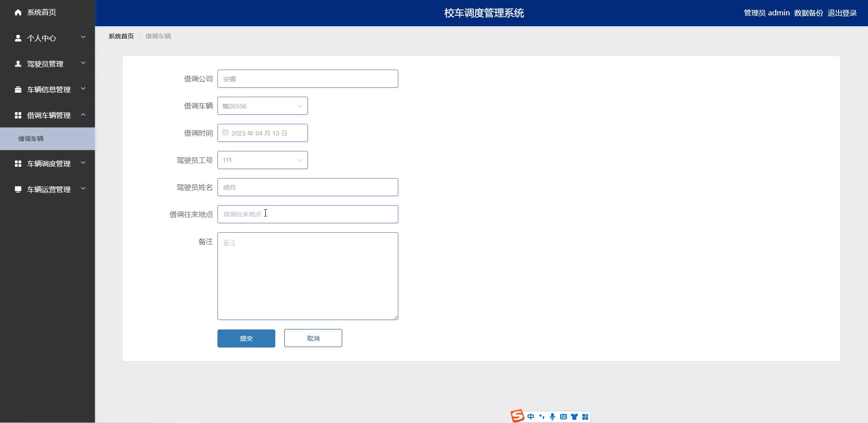868x423 pixels.
Task: Open the IME toolbox grid icon
Action: tap(585, 417)
